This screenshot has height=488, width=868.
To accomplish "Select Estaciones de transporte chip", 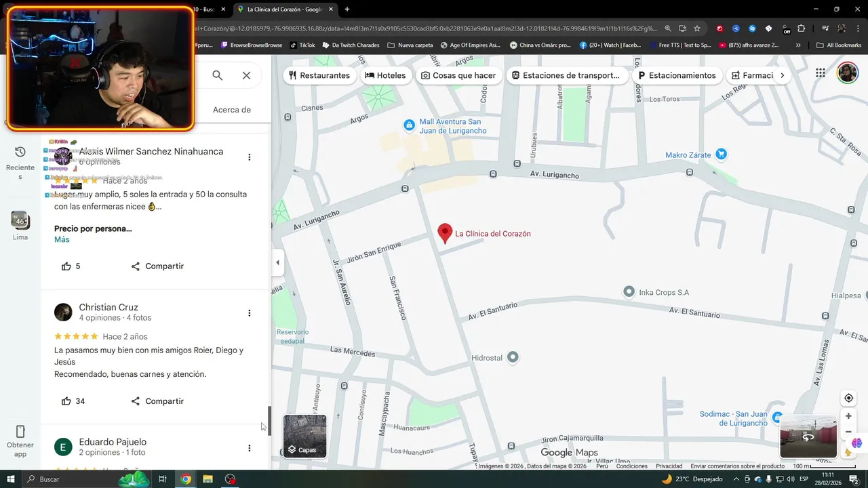I will 566,75.
